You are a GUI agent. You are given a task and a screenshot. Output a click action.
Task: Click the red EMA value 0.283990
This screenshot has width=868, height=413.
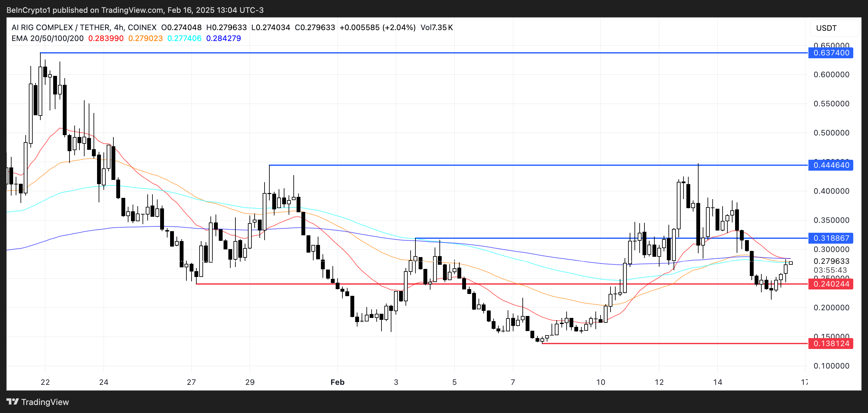106,38
